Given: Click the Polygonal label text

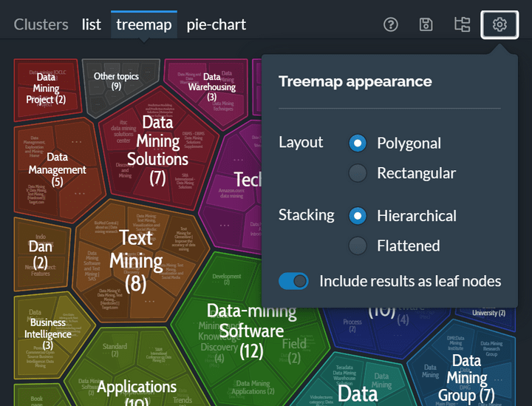Looking at the screenshot, I should [x=409, y=143].
